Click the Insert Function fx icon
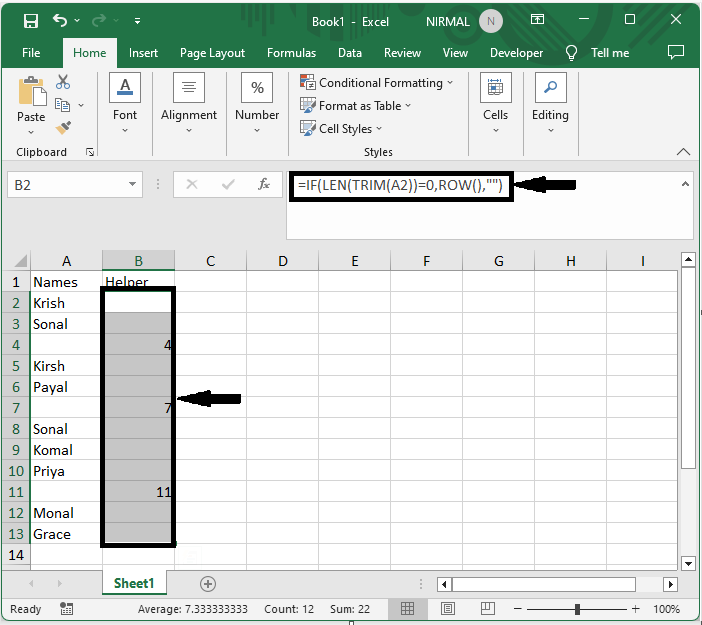The image size is (702, 625). [x=264, y=184]
